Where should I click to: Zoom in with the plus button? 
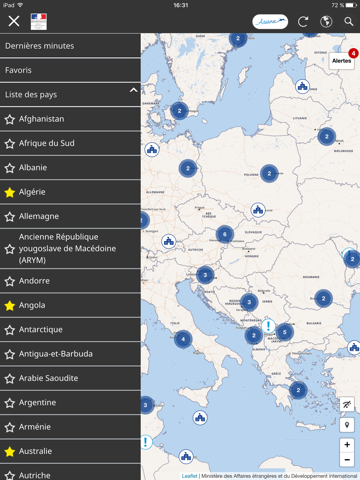click(347, 445)
